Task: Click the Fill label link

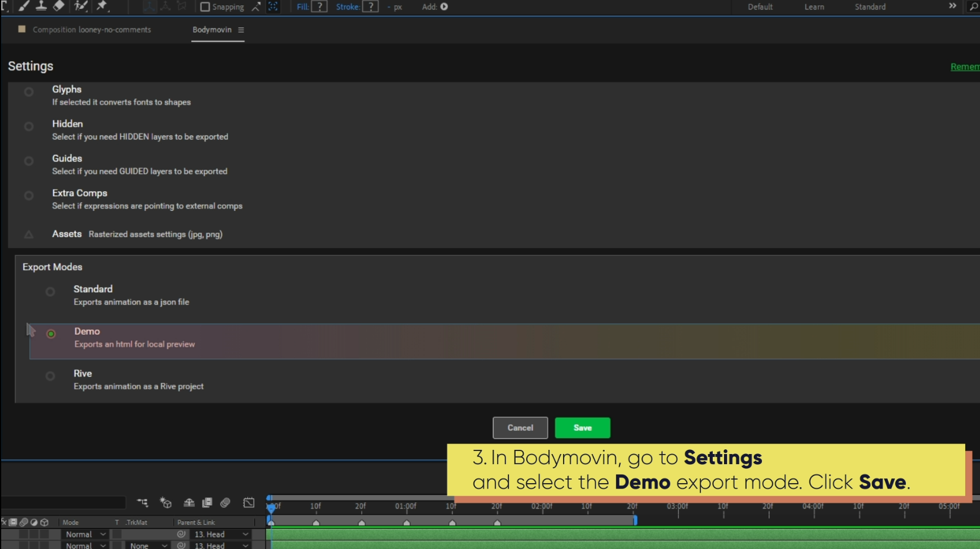Action: [303, 7]
